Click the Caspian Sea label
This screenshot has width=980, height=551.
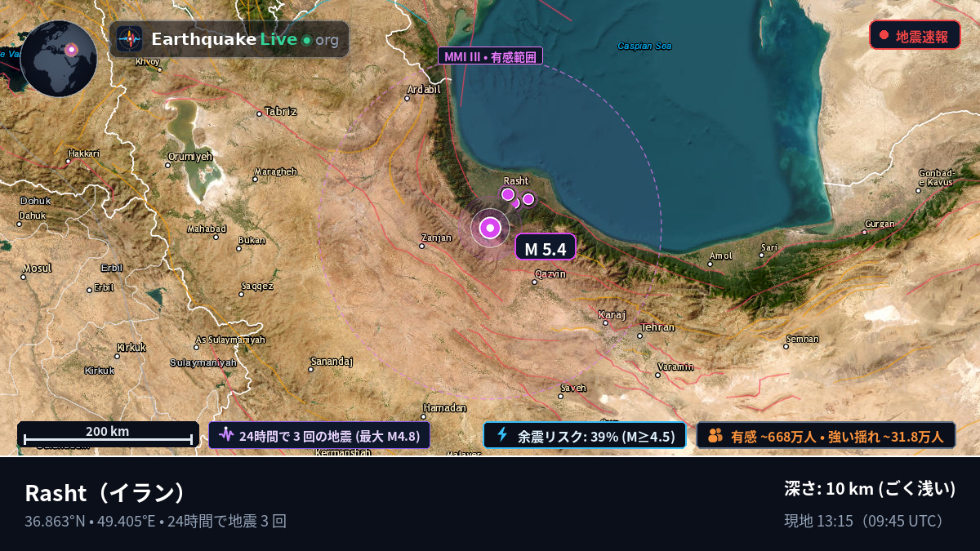click(644, 46)
